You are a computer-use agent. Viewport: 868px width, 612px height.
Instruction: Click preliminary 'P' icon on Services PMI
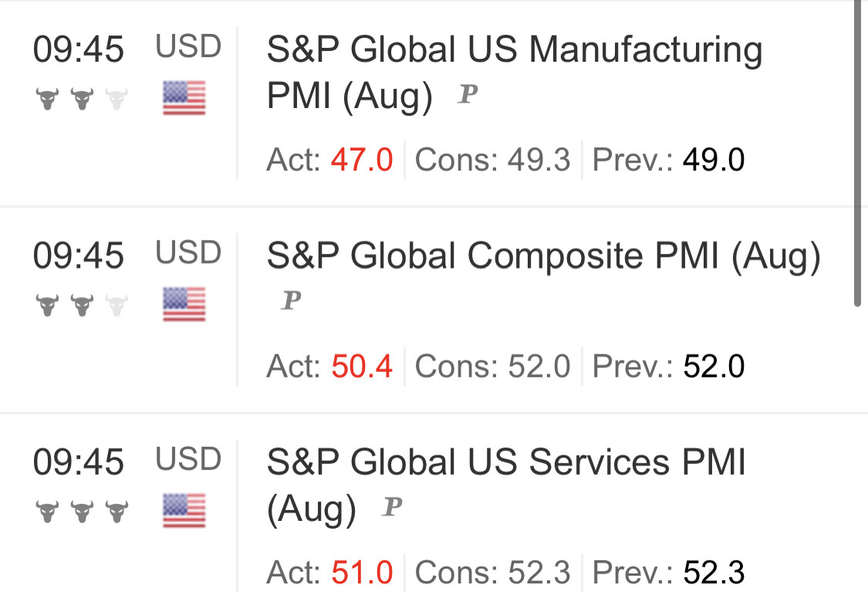click(x=392, y=507)
